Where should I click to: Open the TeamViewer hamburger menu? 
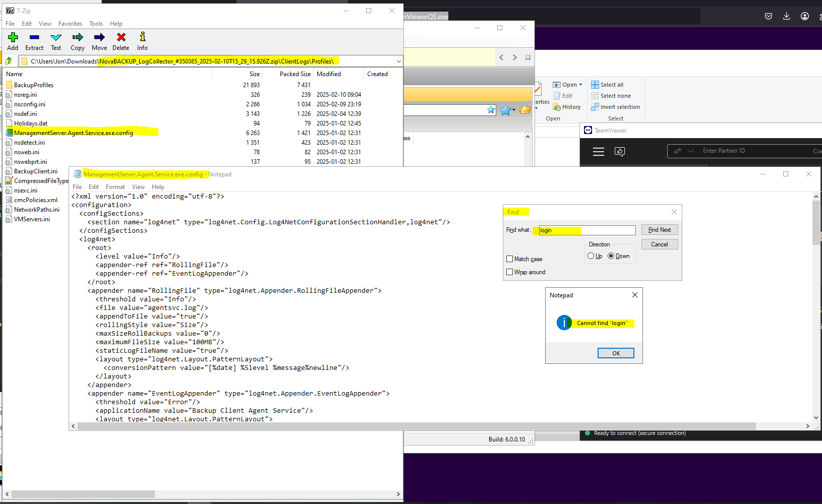(x=599, y=152)
